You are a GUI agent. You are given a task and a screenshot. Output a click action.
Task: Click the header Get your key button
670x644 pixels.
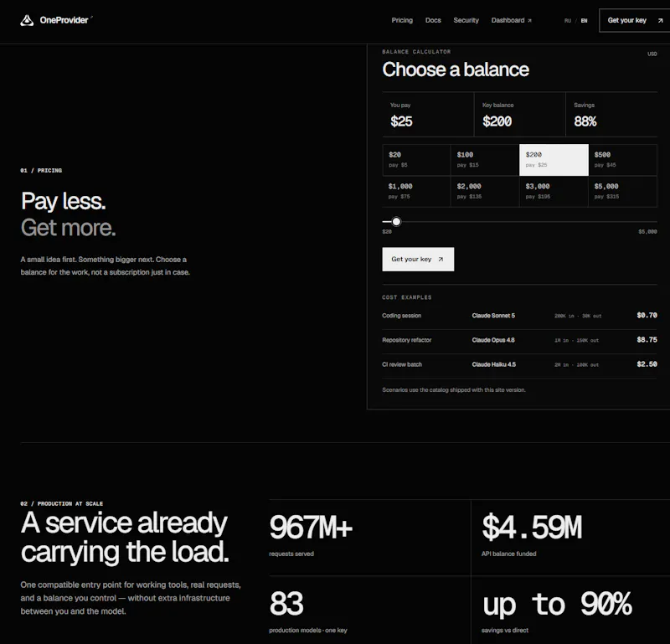click(634, 20)
